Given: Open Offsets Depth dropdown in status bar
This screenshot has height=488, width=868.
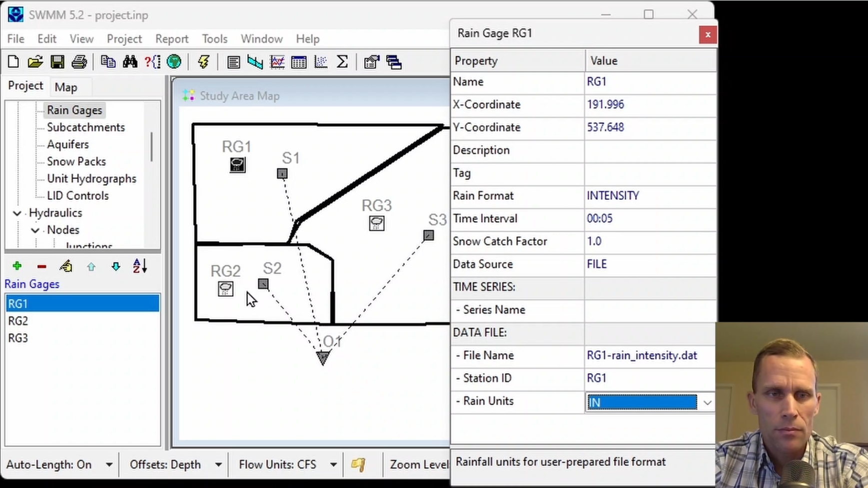Looking at the screenshot, I should coord(218,465).
